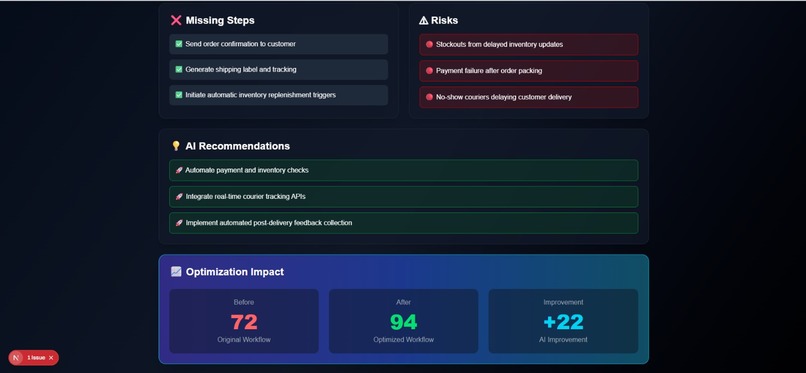Click red dot next to No-show couriers risk
The height and width of the screenshot is (373, 806).
coord(429,97)
